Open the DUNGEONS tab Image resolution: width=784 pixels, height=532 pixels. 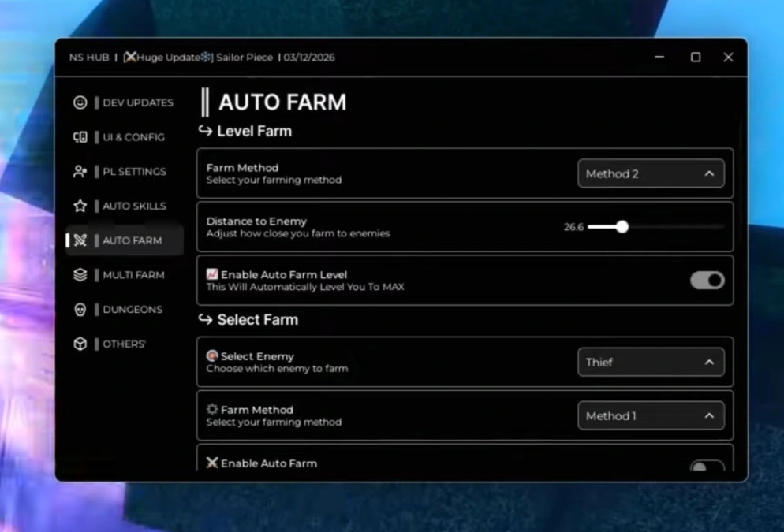click(x=125, y=310)
